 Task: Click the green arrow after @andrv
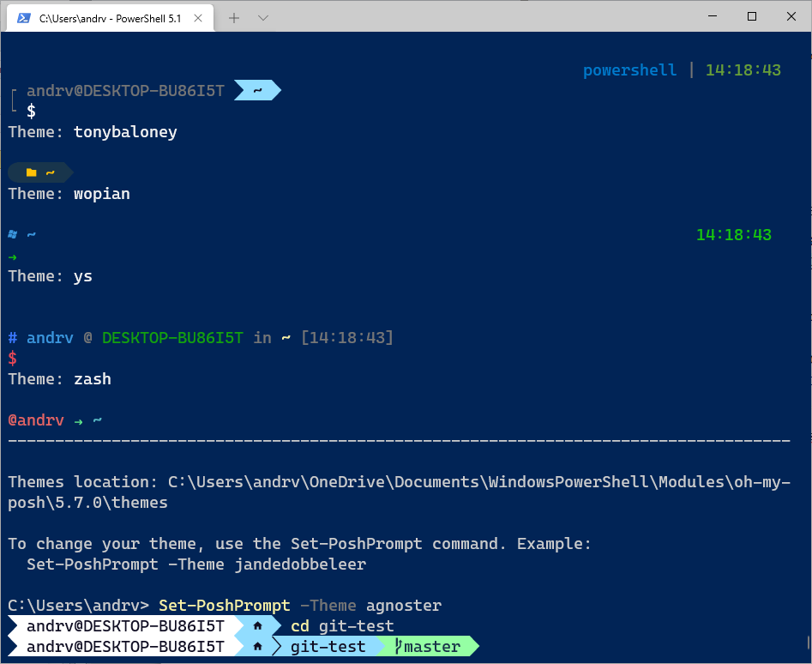78,422
